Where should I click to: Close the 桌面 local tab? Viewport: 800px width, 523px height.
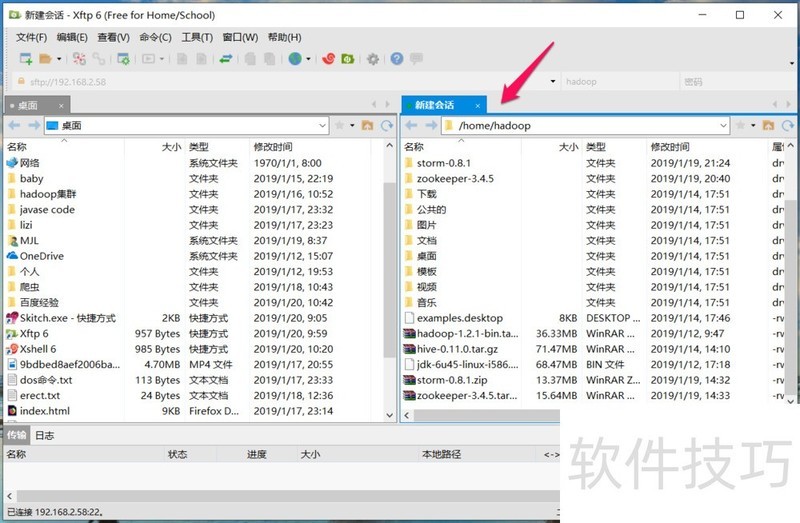pos(61,106)
